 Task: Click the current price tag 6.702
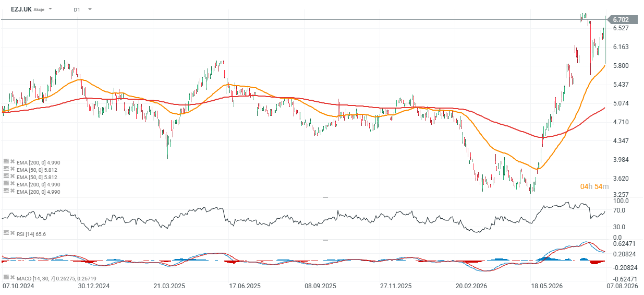tap(624, 20)
